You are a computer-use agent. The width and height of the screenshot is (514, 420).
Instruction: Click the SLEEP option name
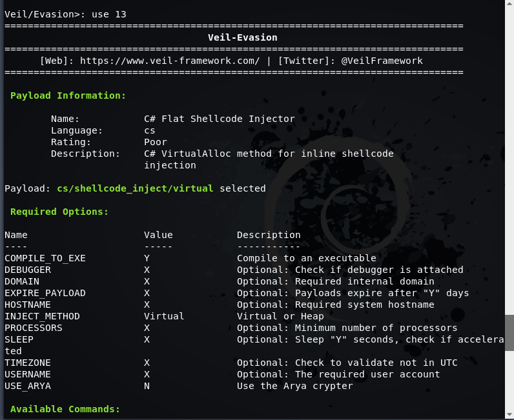pos(19,339)
